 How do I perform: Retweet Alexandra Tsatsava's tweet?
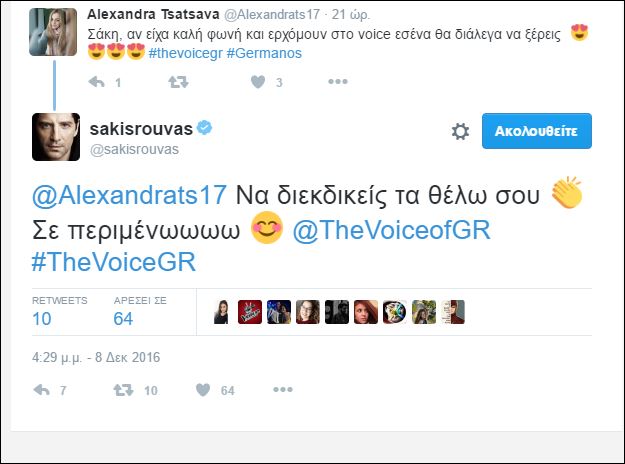coord(178,82)
